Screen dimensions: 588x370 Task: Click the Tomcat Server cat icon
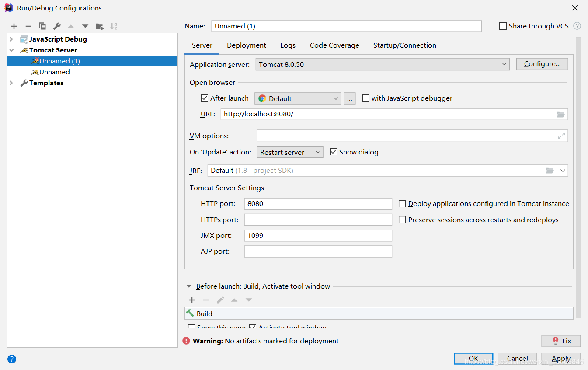click(x=24, y=50)
